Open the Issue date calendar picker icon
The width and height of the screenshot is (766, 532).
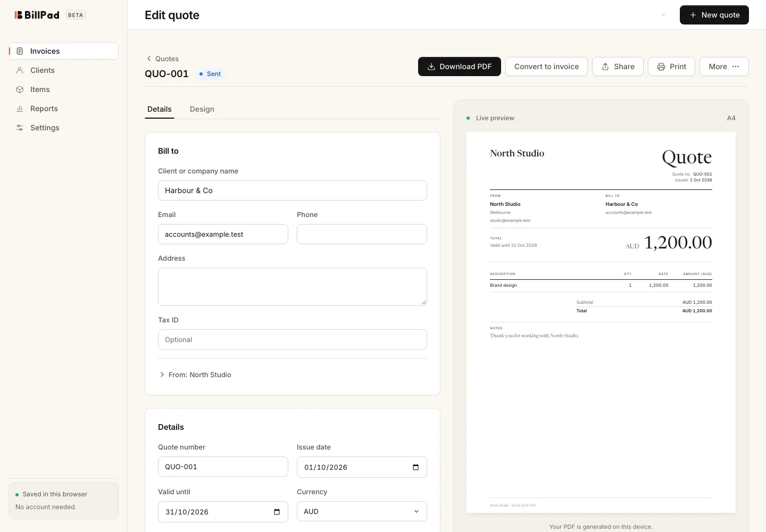coord(415,467)
